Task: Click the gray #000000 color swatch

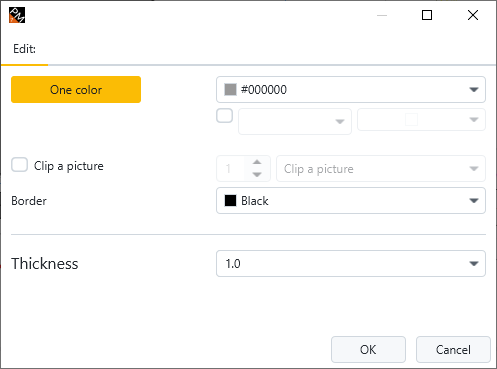Action: 230,89
